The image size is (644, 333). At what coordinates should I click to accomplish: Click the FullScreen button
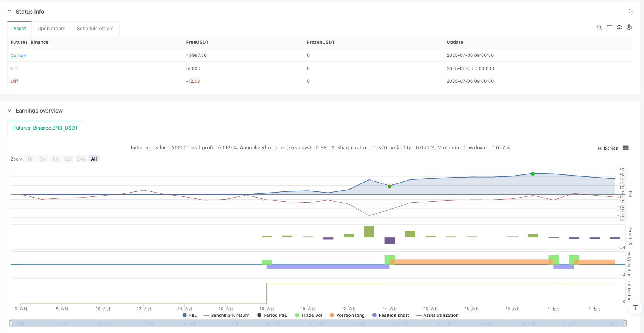[608, 148]
